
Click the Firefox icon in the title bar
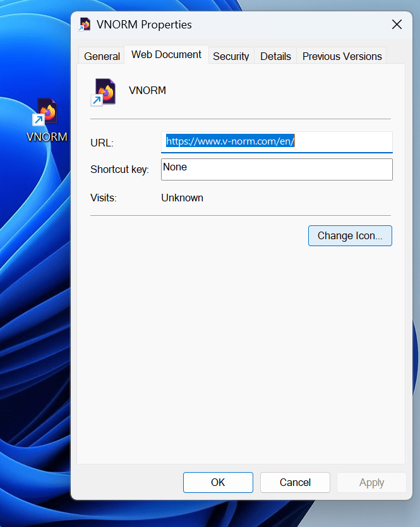tap(85, 25)
